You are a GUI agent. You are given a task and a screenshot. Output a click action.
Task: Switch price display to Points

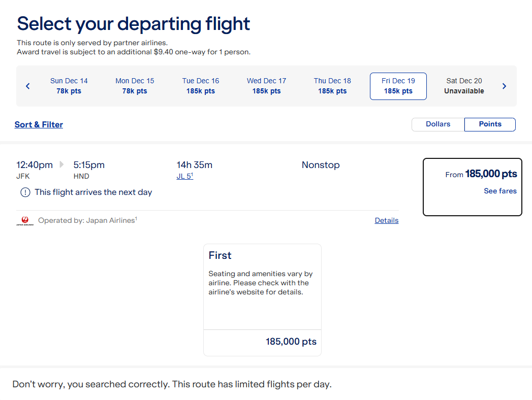[490, 124]
